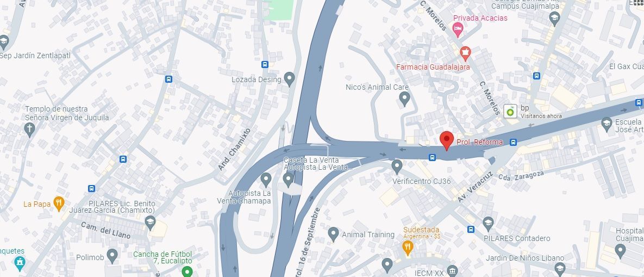
Task: Click the bus stop right of Prol. Reforma label
Action: click(x=513, y=142)
